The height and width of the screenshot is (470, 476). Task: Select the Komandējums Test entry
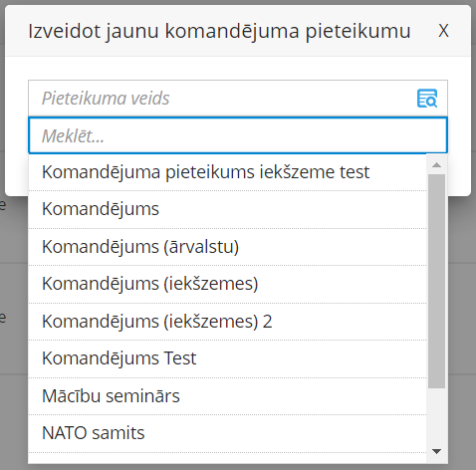coord(227,358)
